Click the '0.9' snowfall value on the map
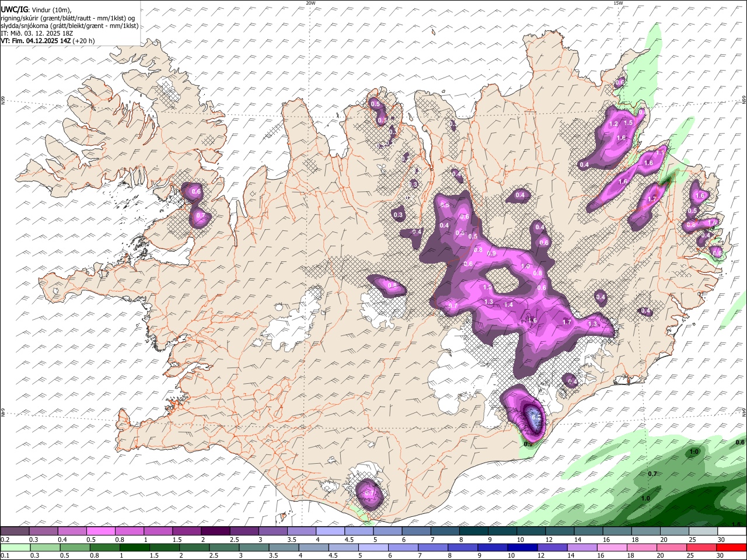This screenshot has width=747, height=560. [x=491, y=253]
